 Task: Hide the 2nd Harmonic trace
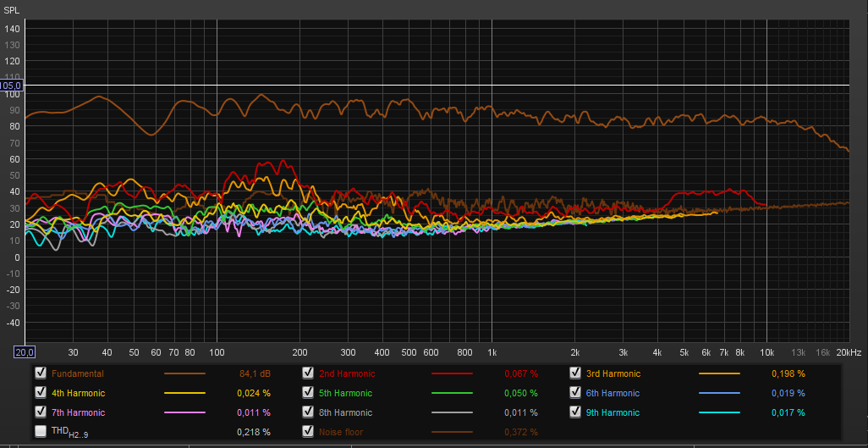tap(308, 373)
